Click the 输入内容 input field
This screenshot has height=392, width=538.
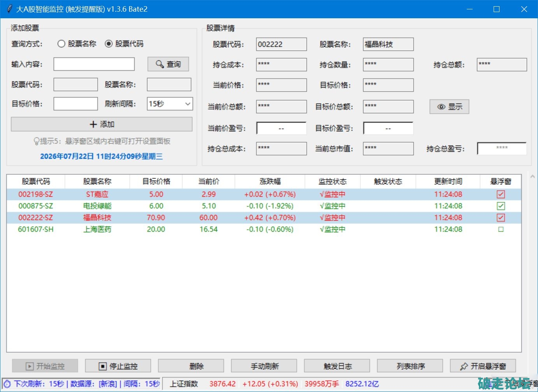pyautogui.click(x=94, y=64)
